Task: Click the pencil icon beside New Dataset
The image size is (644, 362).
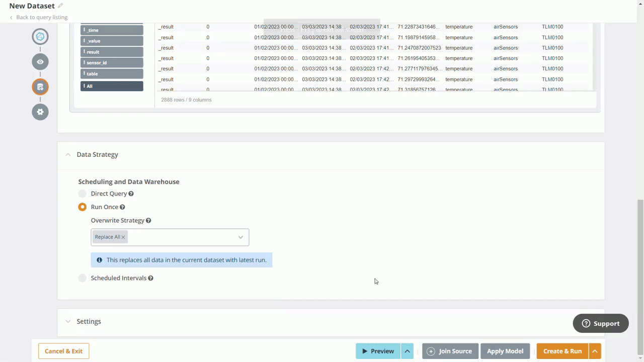Action: tap(60, 5)
